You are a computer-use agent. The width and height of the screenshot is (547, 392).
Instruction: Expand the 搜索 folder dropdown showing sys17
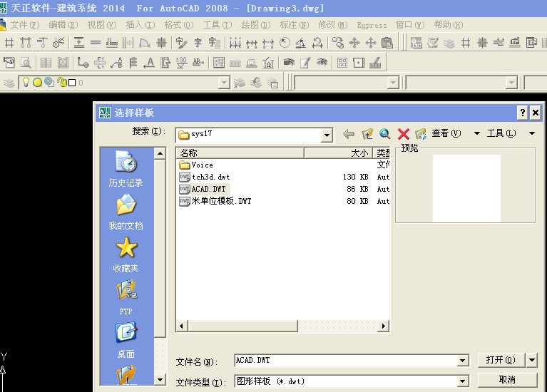pyautogui.click(x=327, y=135)
